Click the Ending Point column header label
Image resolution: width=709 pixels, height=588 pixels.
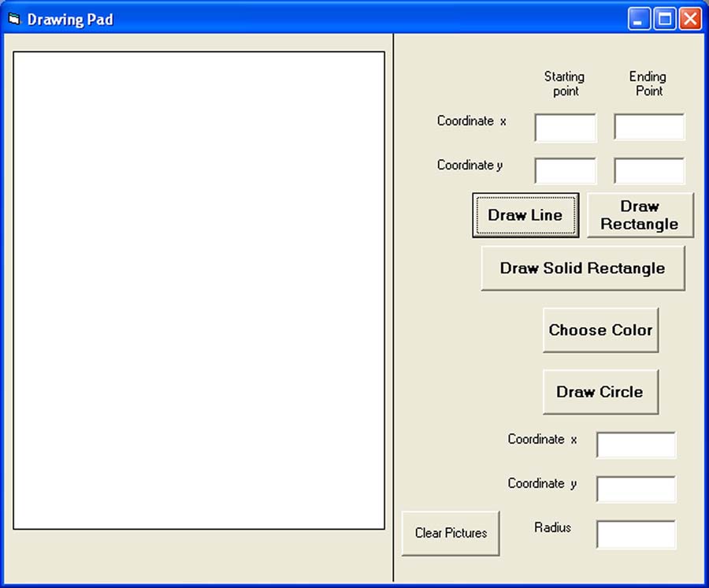click(648, 83)
